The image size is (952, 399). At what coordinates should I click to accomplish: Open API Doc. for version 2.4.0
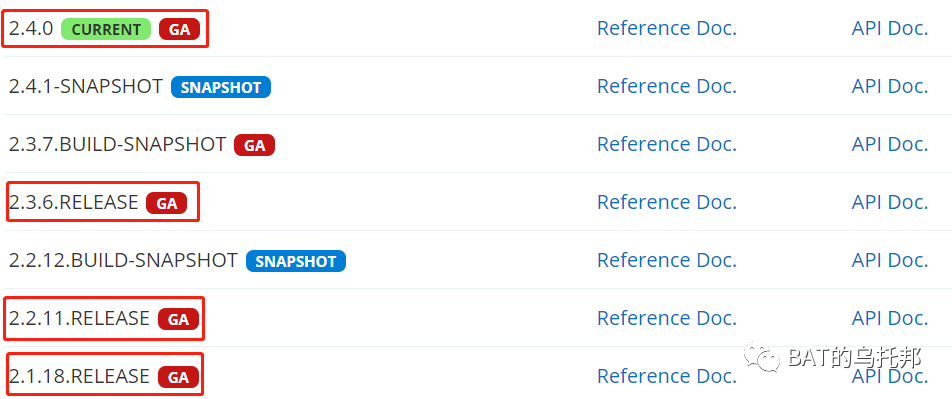click(x=889, y=29)
